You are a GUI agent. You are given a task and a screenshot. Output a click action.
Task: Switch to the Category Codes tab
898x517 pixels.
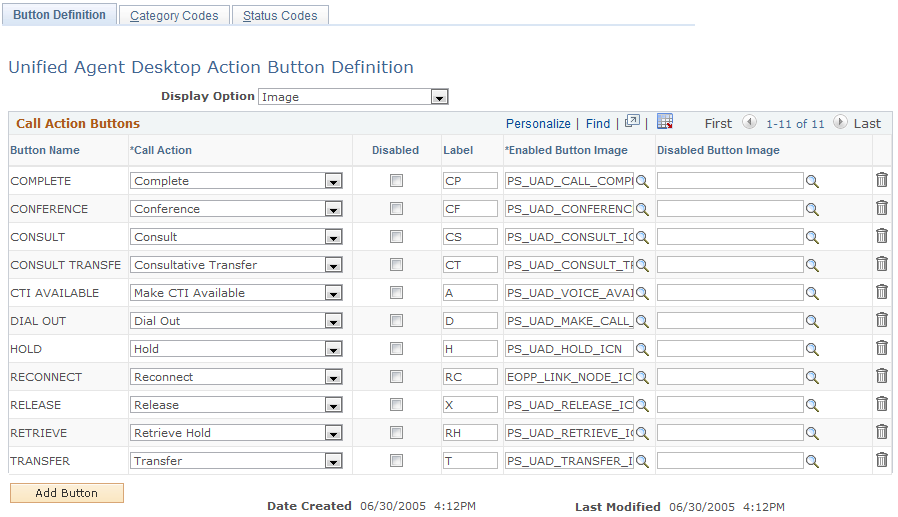174,16
